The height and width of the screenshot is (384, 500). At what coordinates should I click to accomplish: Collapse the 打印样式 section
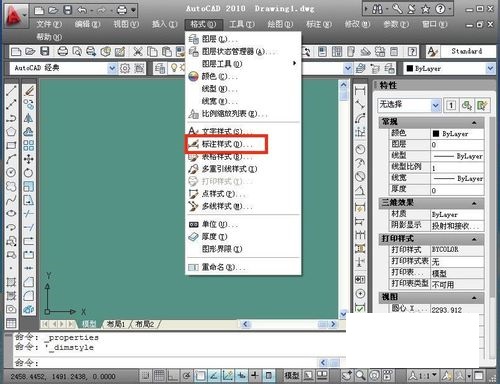click(474, 239)
